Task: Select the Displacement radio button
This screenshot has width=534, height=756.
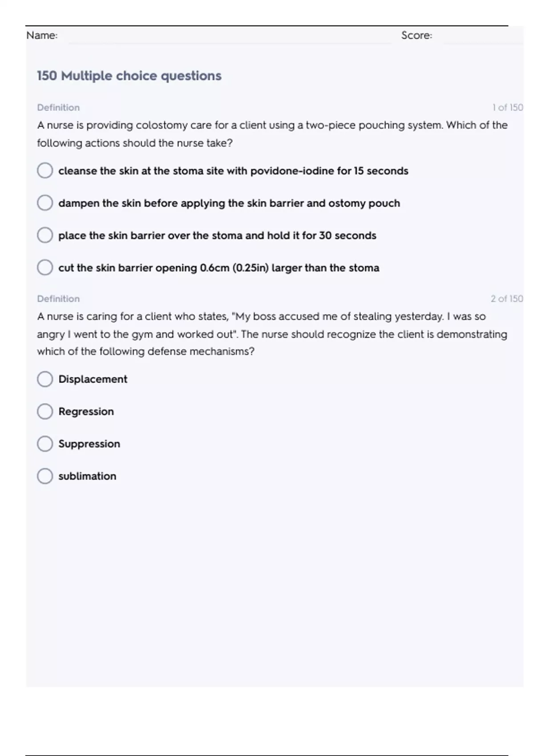Action: 45,379
